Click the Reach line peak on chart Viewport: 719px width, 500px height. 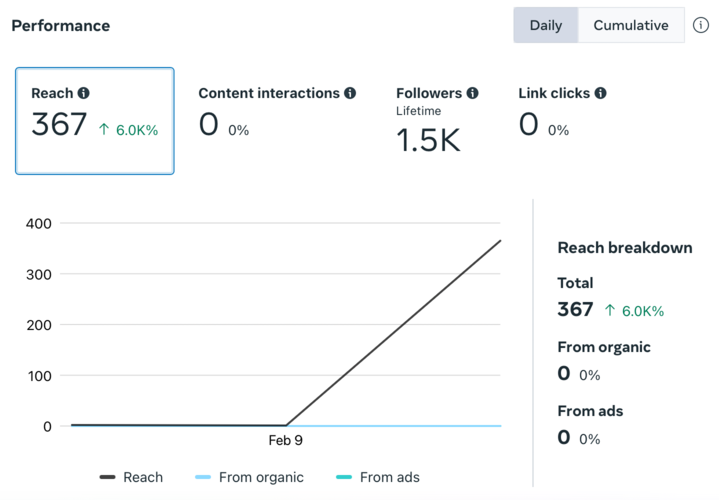click(500, 241)
